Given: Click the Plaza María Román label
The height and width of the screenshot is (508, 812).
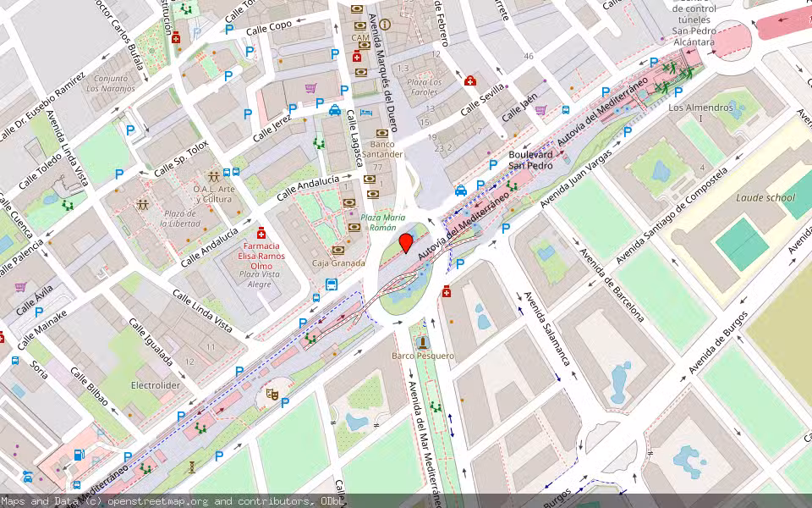Looking at the screenshot, I should point(382,223).
